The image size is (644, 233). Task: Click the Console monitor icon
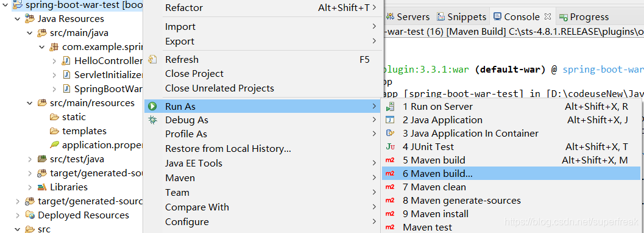click(x=497, y=16)
